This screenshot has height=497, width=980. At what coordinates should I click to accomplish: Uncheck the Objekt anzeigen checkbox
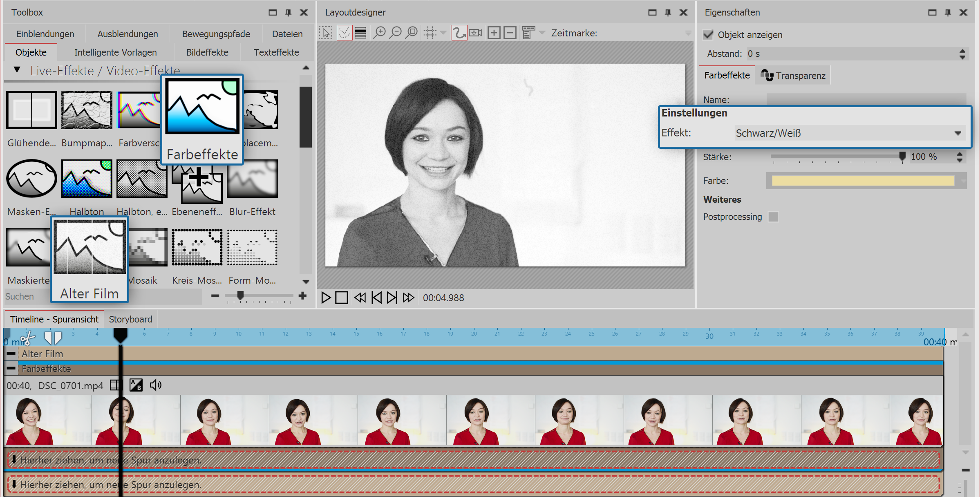tap(708, 35)
